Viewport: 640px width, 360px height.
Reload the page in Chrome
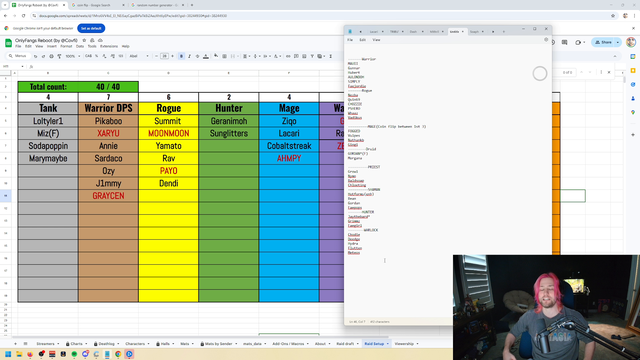pyautogui.click(x=23, y=16)
